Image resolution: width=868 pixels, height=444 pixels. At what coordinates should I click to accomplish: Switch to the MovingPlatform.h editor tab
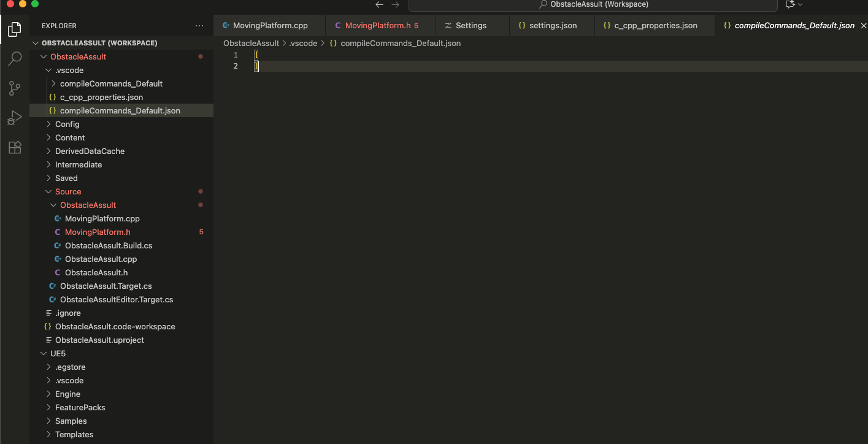coord(380,26)
